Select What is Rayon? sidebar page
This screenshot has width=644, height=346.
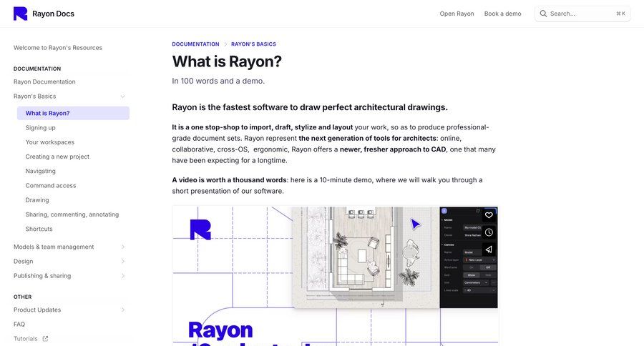pyautogui.click(x=73, y=113)
